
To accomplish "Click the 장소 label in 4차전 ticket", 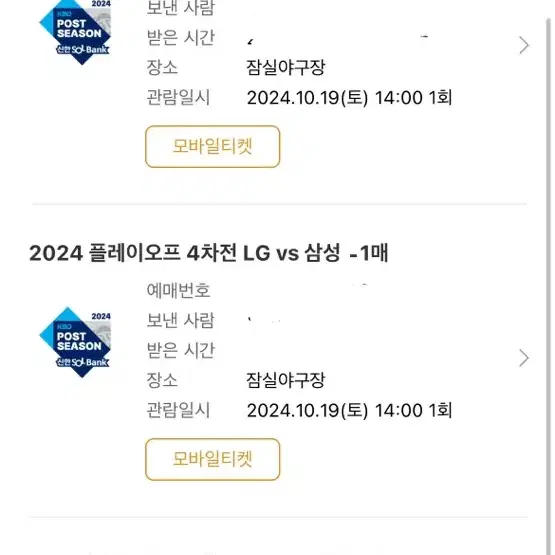I will click(162, 380).
